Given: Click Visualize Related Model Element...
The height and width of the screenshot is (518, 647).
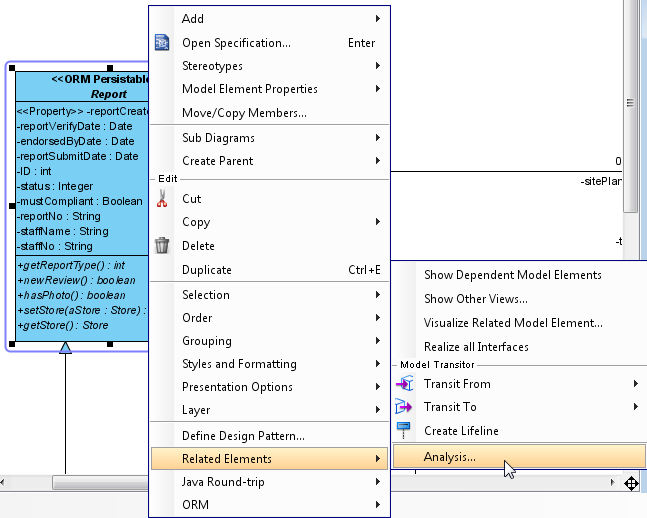Looking at the screenshot, I should point(513,323).
